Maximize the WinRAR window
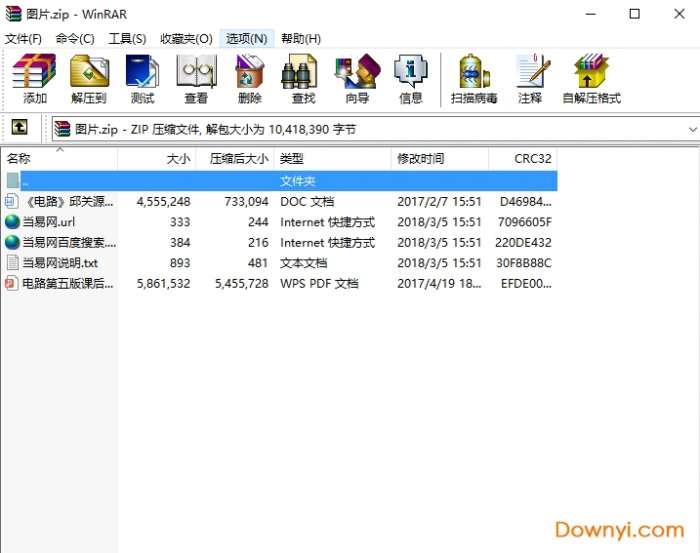 click(634, 14)
